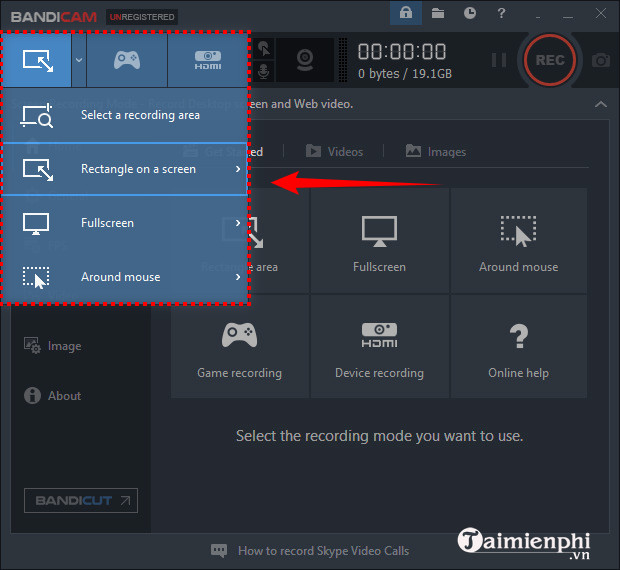Select the Game recording tile
This screenshot has height=570, width=620.
click(240, 346)
